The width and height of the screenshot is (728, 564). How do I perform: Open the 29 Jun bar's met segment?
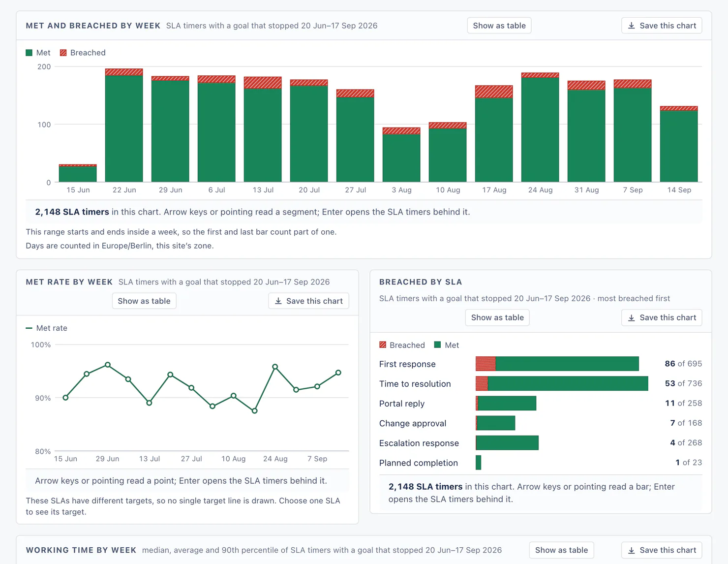[x=170, y=131]
